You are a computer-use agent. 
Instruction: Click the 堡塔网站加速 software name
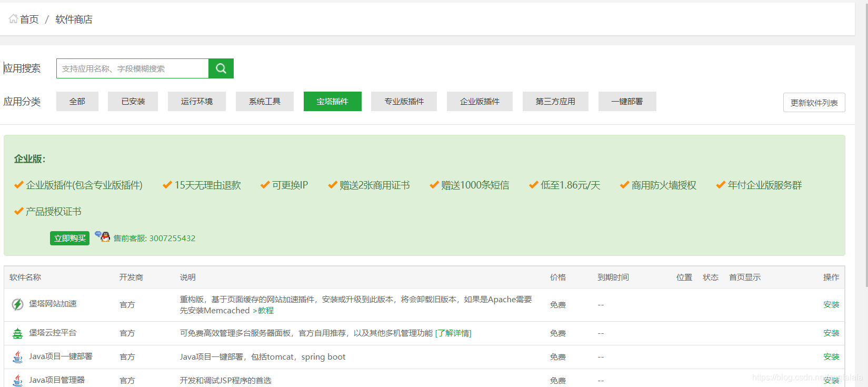point(53,304)
